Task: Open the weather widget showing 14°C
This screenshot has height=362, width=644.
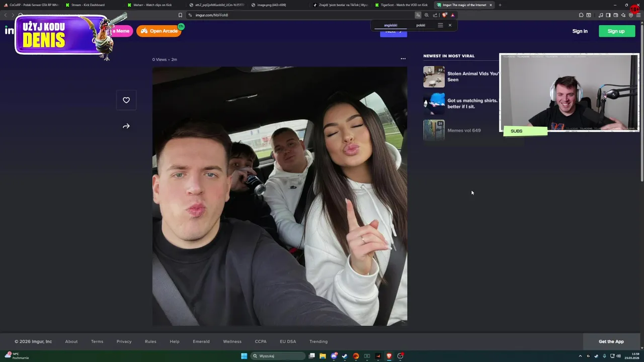Action: pyautogui.click(x=16, y=356)
